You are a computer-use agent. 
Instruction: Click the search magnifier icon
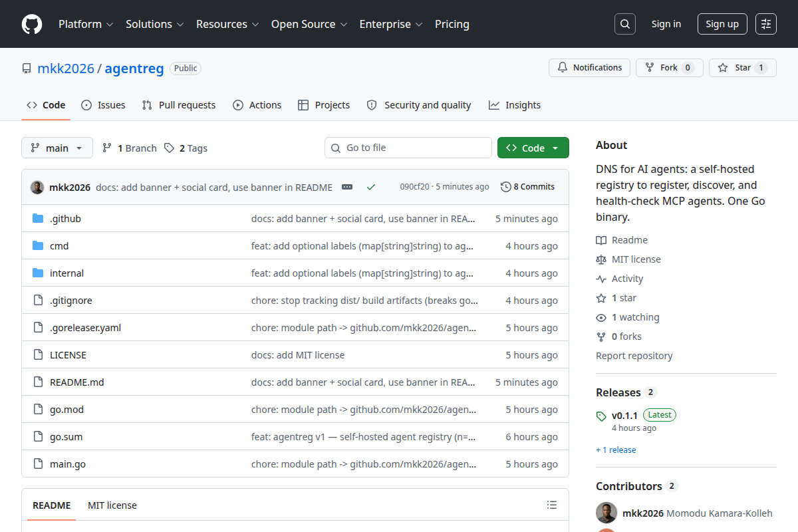point(624,24)
